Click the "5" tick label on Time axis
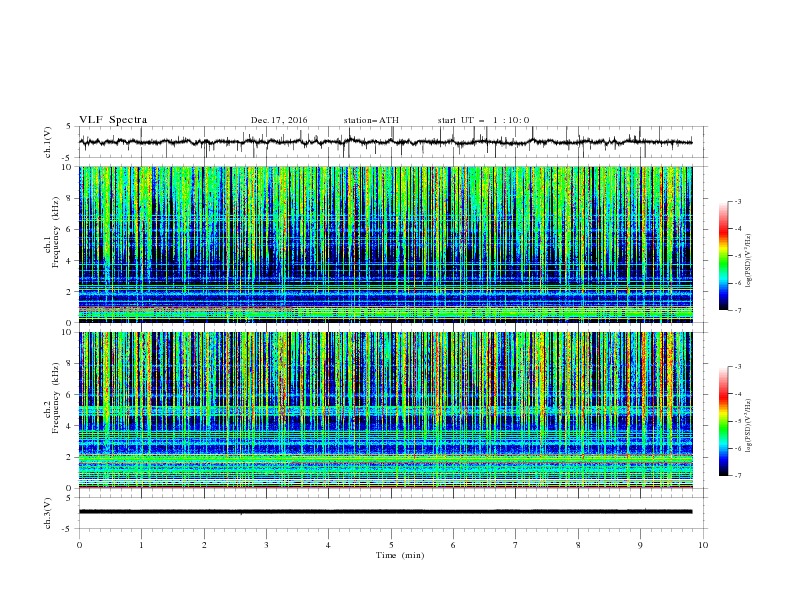This screenshot has width=792, height=612. tap(391, 545)
